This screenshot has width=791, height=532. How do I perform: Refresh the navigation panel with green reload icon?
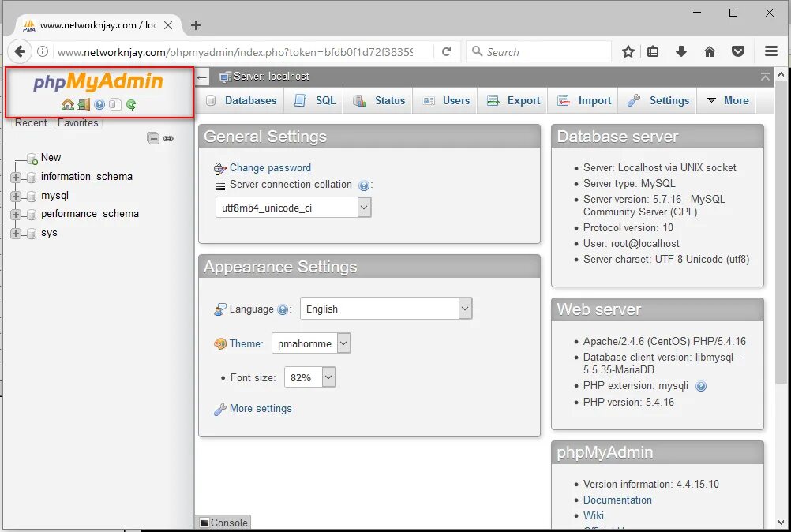tap(129, 103)
